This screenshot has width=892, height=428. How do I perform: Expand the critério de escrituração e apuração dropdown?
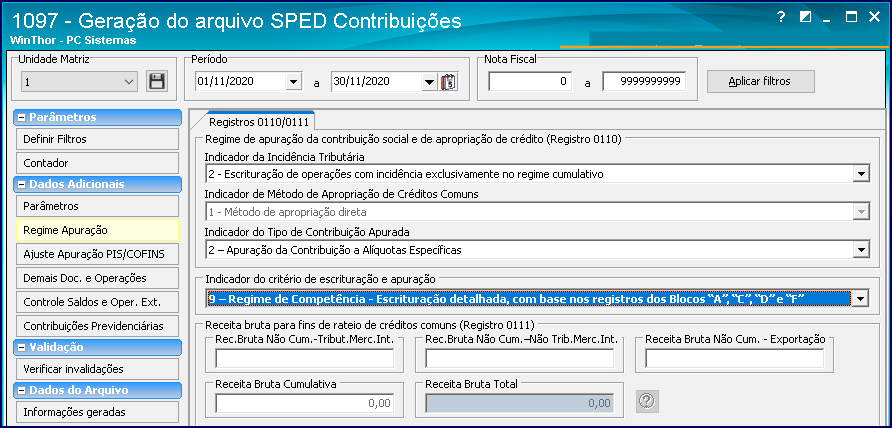click(862, 298)
